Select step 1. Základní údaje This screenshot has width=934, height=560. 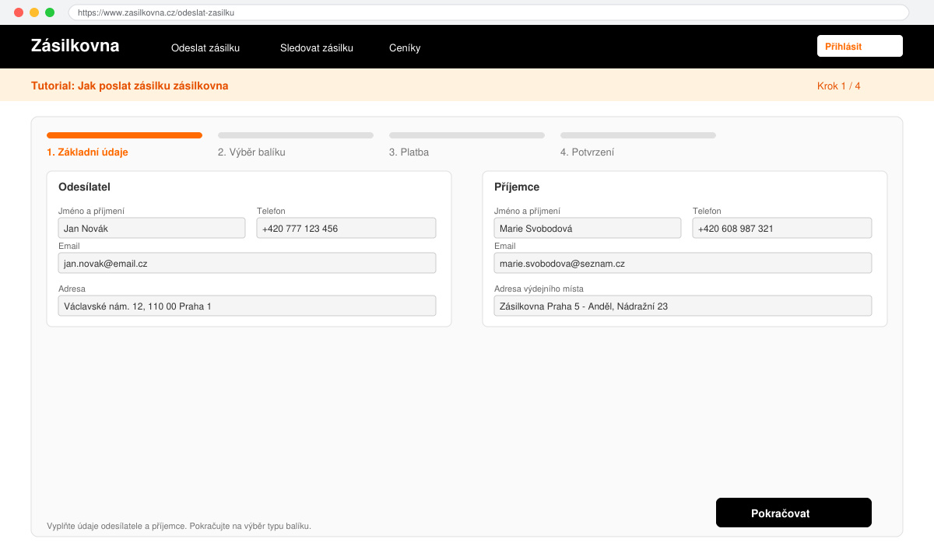click(x=87, y=152)
